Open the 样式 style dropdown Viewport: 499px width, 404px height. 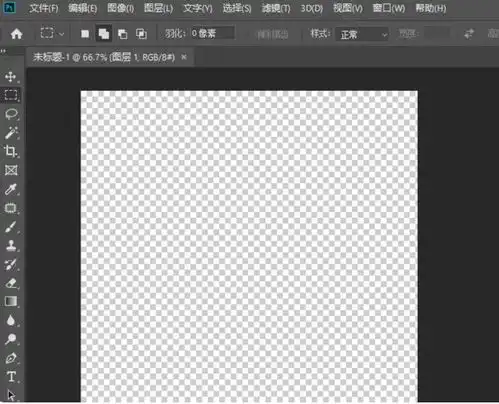[362, 34]
